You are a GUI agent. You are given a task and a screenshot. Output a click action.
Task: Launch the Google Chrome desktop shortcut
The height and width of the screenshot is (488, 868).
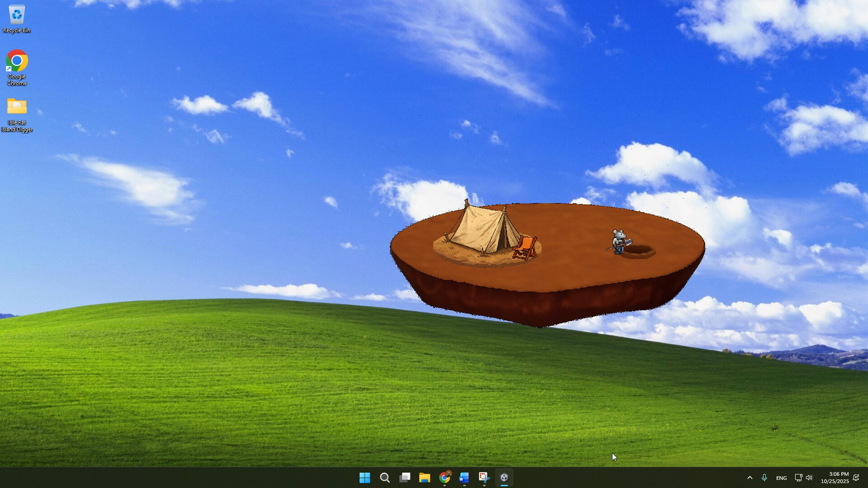tap(17, 61)
